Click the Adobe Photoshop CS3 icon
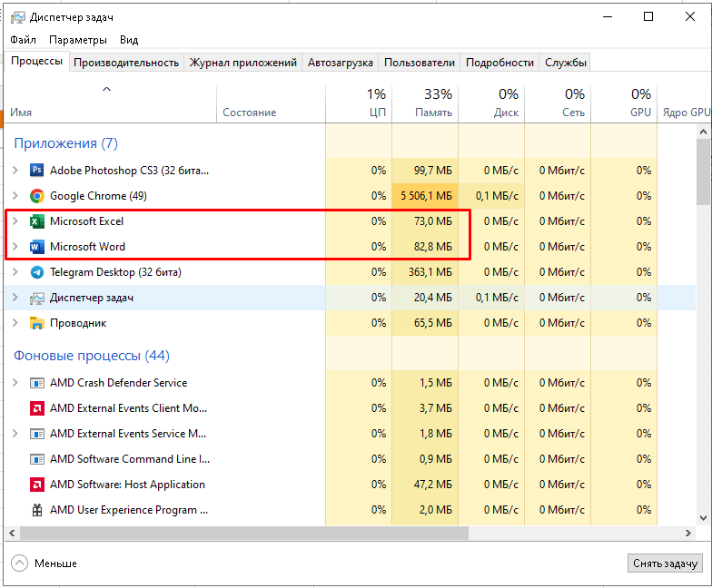 36,171
